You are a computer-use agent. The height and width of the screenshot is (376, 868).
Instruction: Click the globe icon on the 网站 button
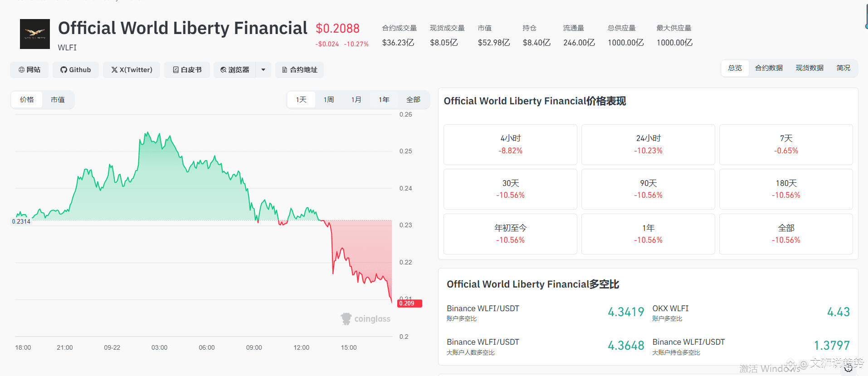tap(21, 69)
